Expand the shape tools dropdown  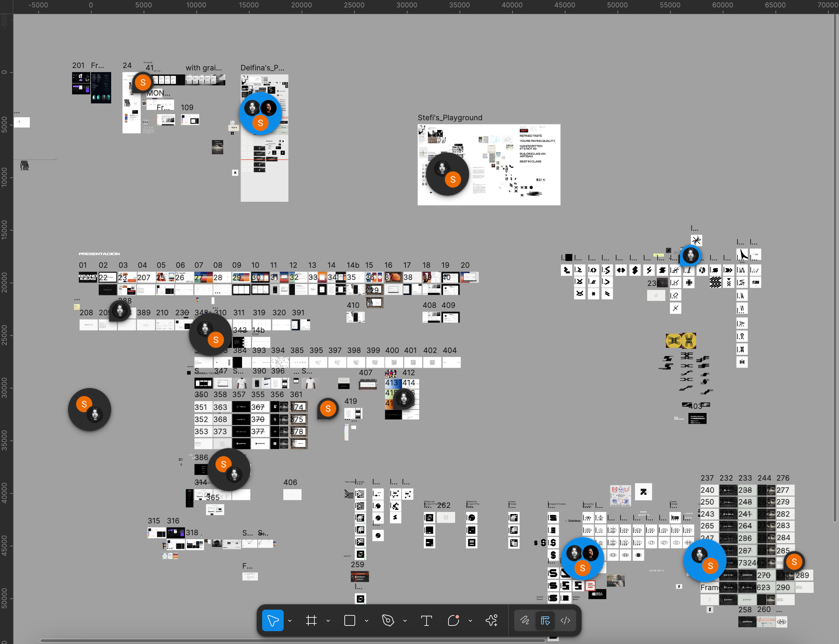(367, 621)
